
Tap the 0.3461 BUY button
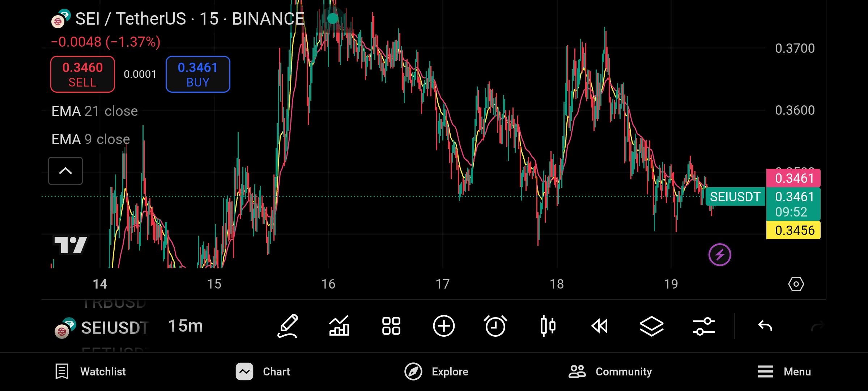(198, 74)
